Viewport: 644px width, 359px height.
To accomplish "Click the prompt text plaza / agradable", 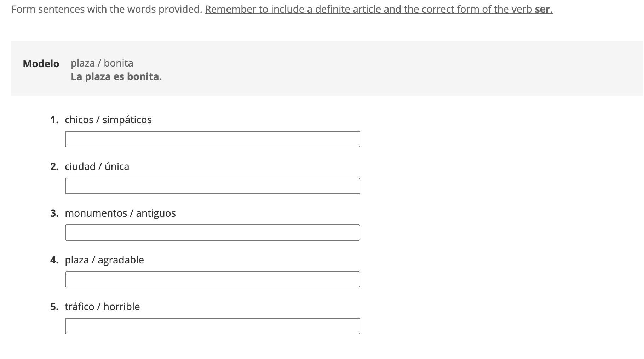I will point(104,260).
